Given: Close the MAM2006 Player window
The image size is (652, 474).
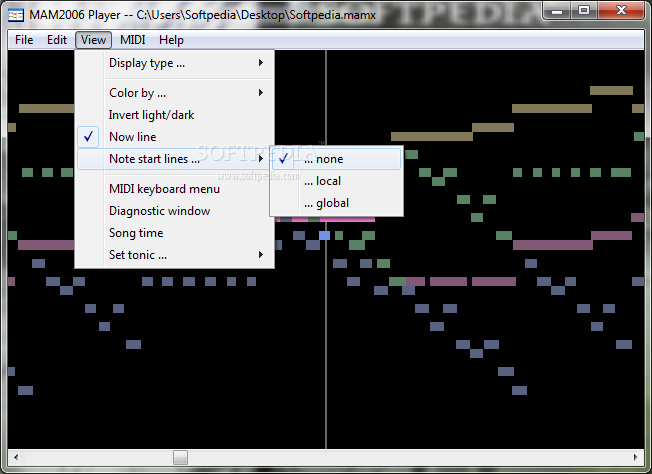Looking at the screenshot, I should pos(621,10).
